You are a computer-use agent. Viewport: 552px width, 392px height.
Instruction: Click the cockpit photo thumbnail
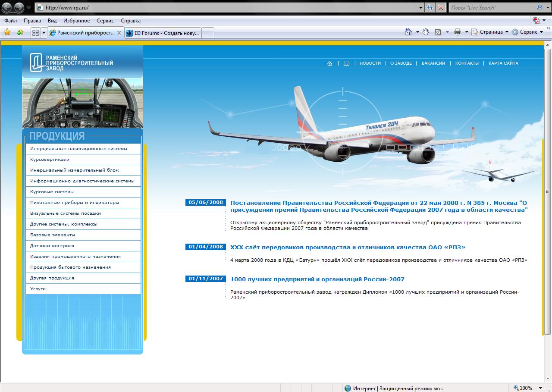pos(82,103)
